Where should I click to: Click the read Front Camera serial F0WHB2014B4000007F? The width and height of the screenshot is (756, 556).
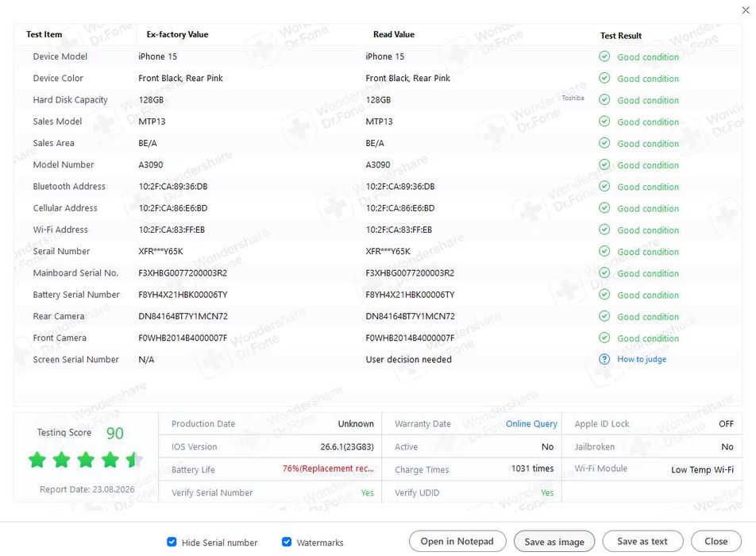tap(410, 338)
